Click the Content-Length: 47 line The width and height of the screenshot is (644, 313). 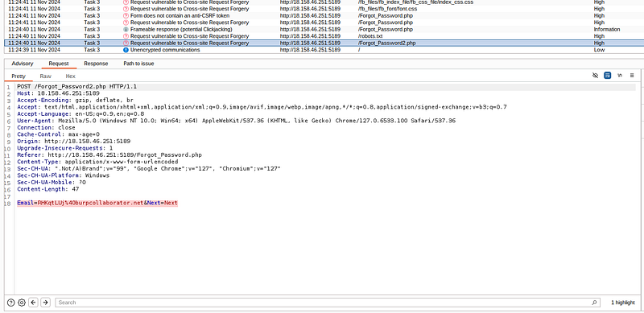[x=48, y=189]
